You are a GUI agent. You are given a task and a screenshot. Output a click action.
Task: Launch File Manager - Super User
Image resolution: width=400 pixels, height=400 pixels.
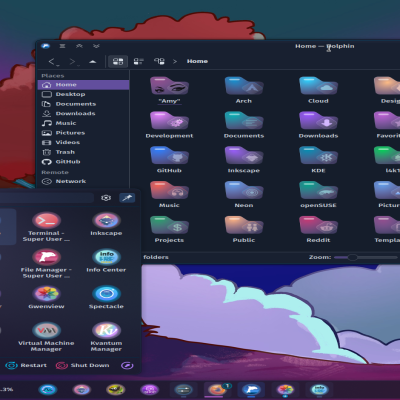point(46,264)
